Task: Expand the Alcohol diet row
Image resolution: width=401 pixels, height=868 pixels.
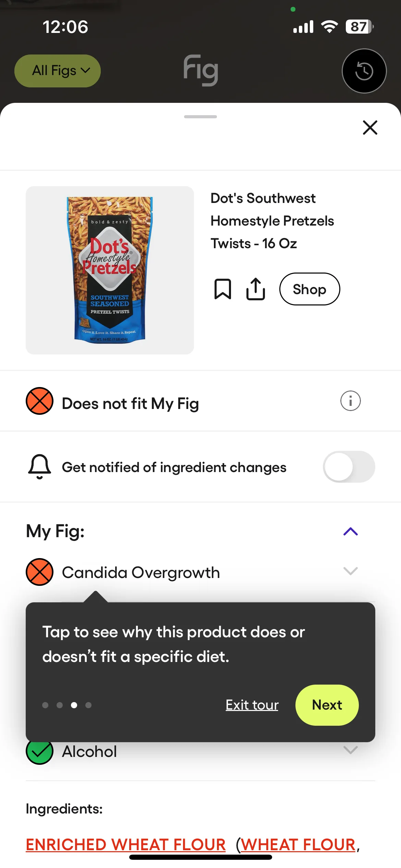Action: [350, 750]
